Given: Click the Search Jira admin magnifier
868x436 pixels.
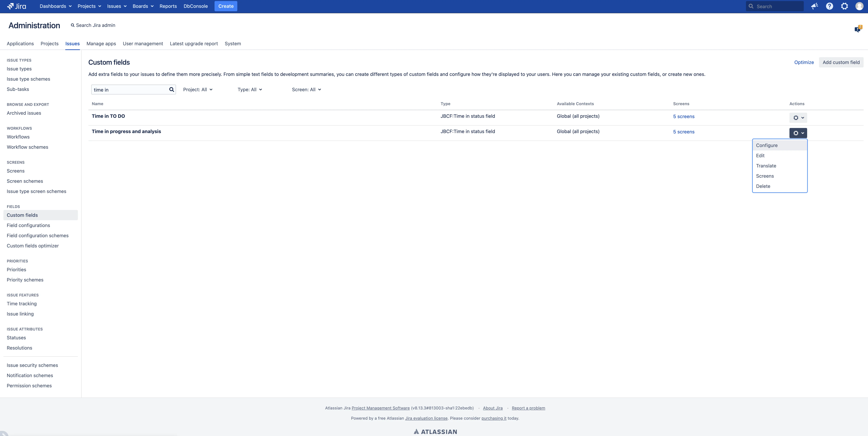Looking at the screenshot, I should coord(72,25).
